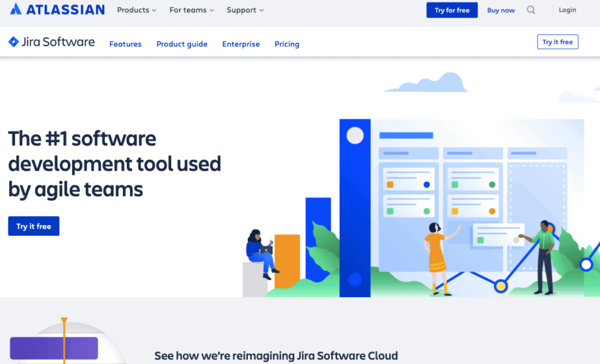Image resolution: width=600 pixels, height=364 pixels.
Task: Open the search magnifier icon
Action: coord(531,10)
